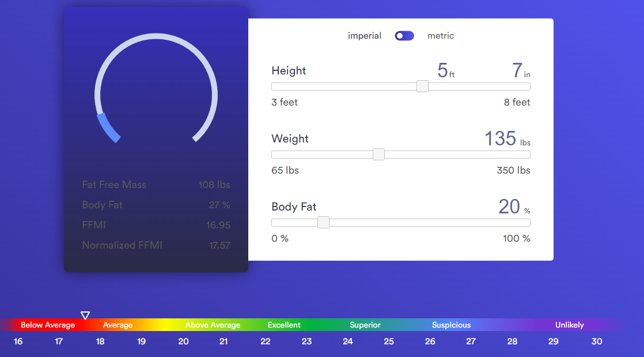Click the number 20 on the scale
644x357 pixels.
click(183, 341)
